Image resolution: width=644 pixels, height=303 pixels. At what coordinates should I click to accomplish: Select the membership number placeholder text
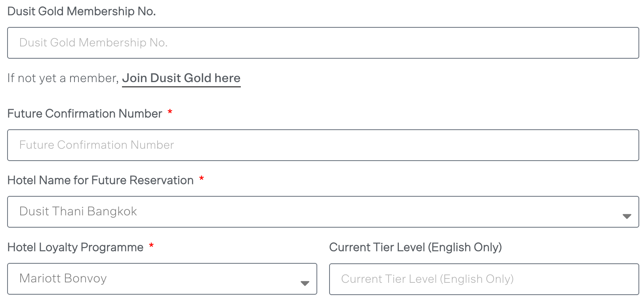93,42
